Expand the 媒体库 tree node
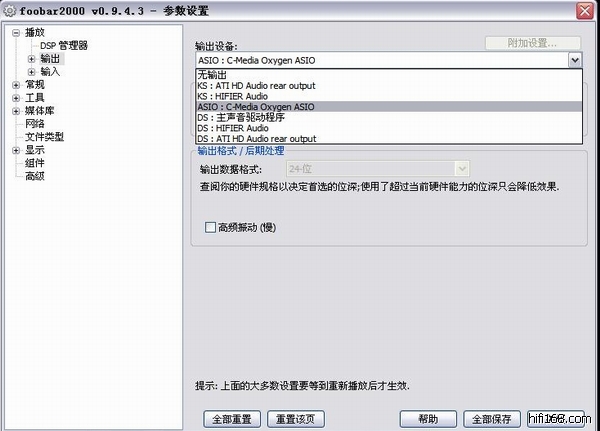The image size is (600, 431). (16, 111)
